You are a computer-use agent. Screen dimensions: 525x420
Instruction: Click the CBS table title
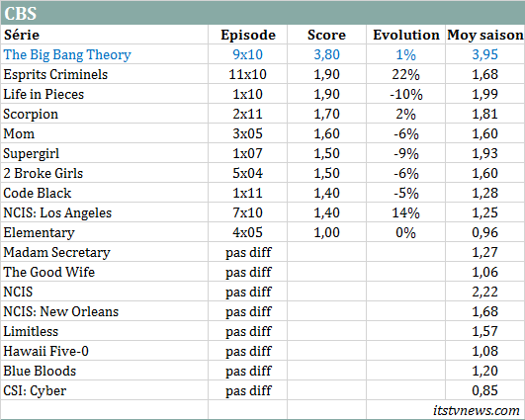coord(20,14)
